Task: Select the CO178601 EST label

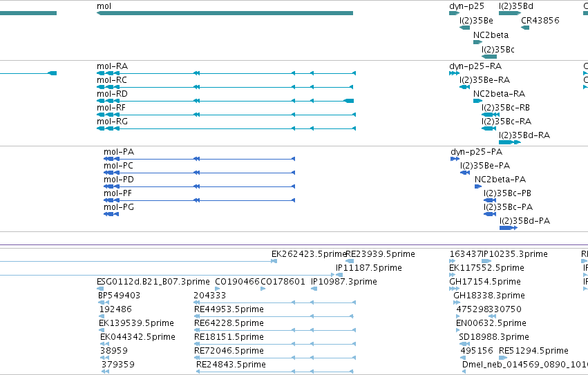Action: click(x=283, y=282)
